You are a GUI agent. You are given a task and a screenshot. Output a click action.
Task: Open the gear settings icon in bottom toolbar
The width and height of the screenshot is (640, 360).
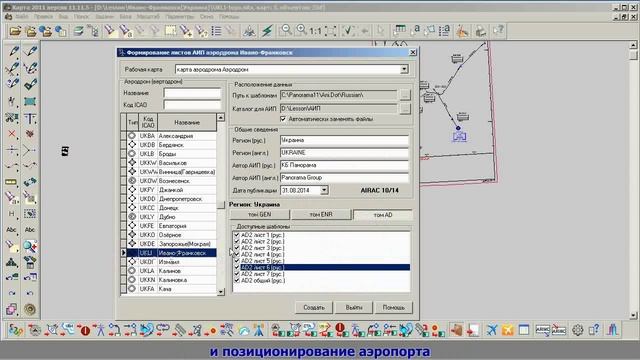pos(577,330)
